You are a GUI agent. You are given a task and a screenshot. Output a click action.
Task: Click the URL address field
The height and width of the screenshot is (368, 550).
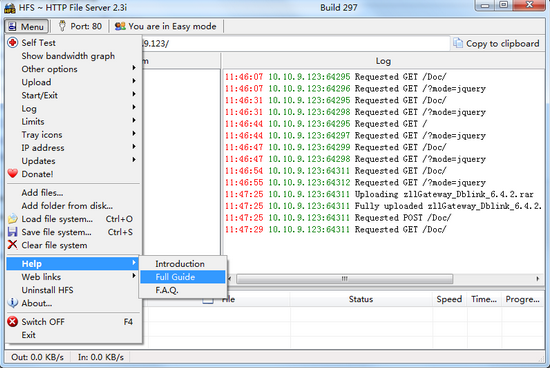point(295,44)
